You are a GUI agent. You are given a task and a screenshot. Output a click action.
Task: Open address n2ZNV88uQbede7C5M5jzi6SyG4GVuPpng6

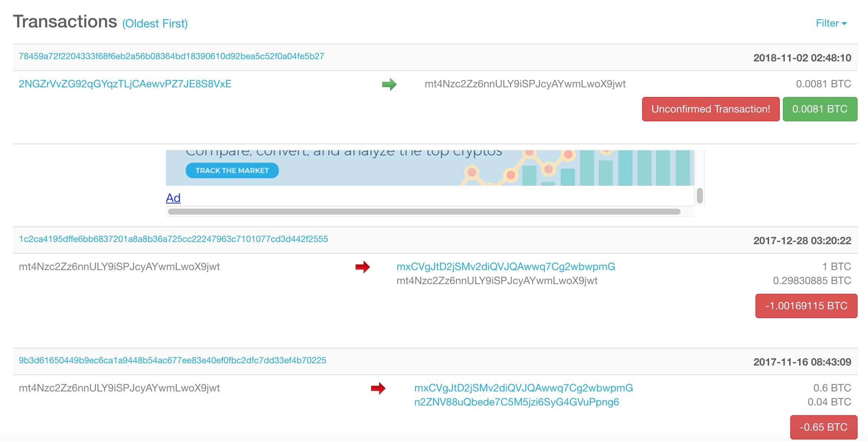tap(516, 402)
